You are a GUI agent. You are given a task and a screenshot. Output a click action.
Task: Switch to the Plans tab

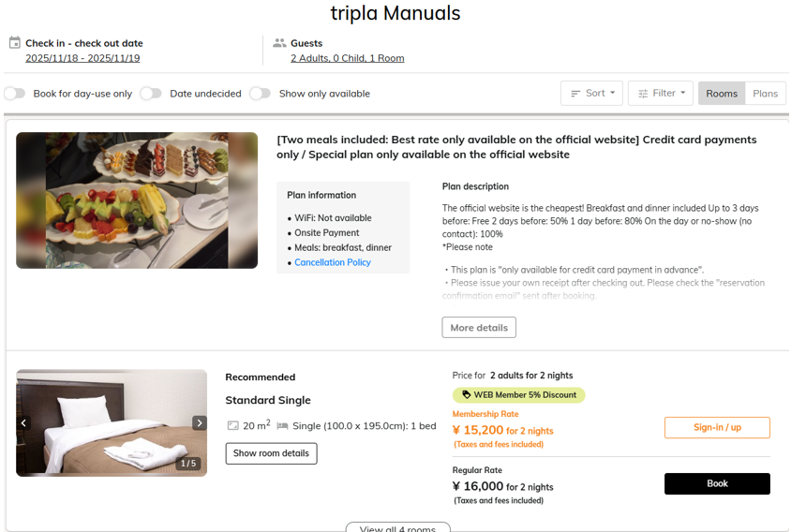coord(765,94)
